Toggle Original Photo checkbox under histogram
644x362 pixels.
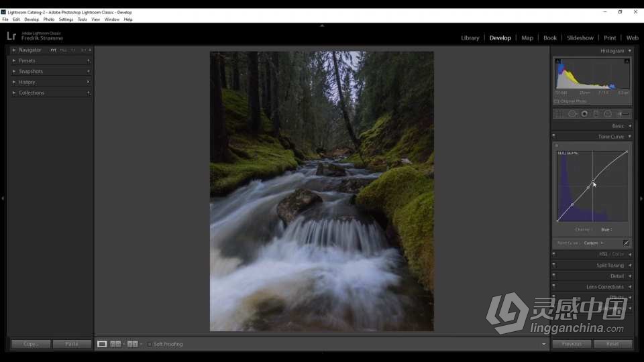pyautogui.click(x=557, y=101)
